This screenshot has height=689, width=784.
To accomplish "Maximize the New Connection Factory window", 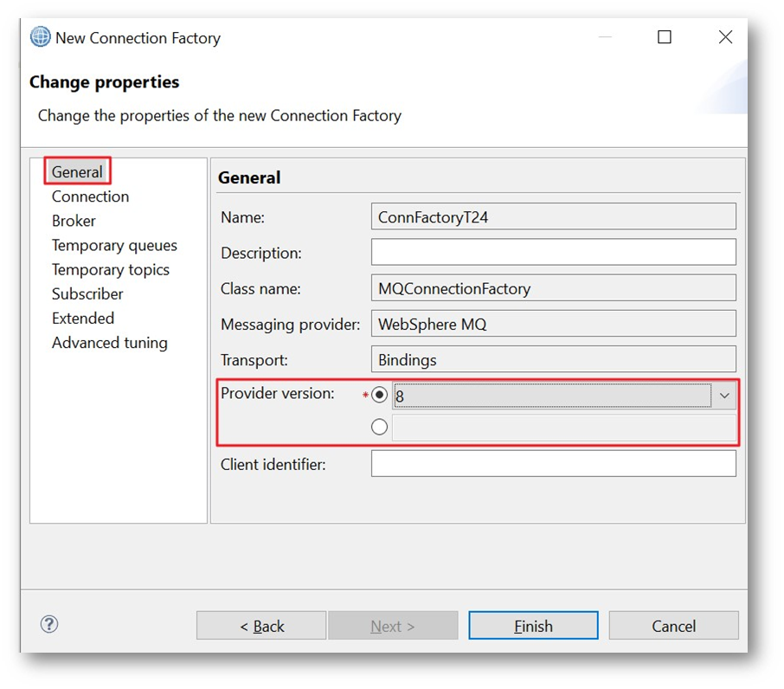I will click(665, 37).
